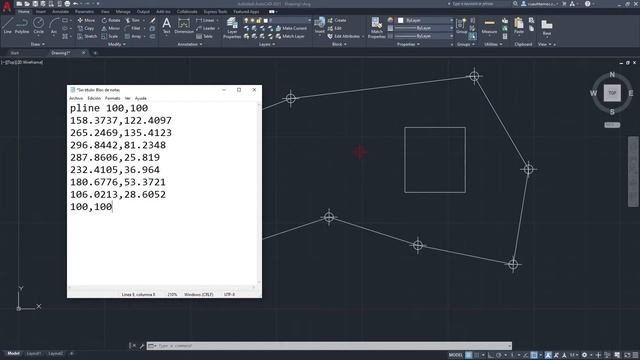Expand the Modify panel dropdown
The width and height of the screenshot is (640, 360).
[116, 44]
